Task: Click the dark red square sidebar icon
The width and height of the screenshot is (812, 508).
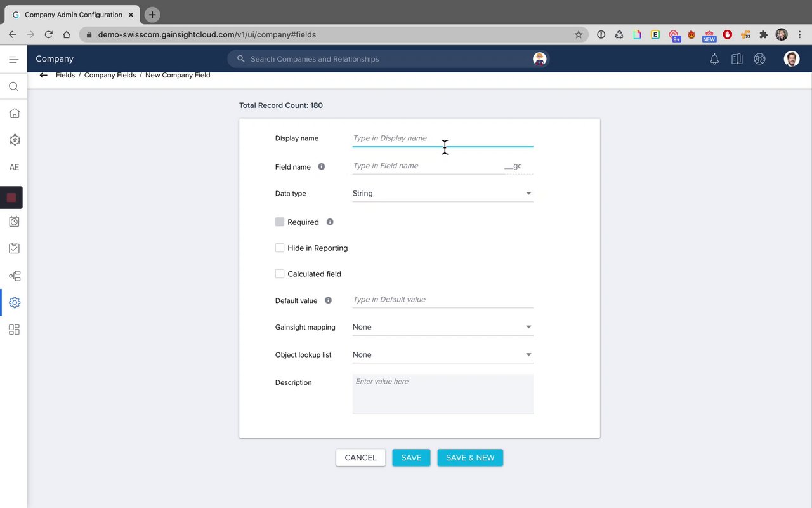Action: tap(11, 197)
